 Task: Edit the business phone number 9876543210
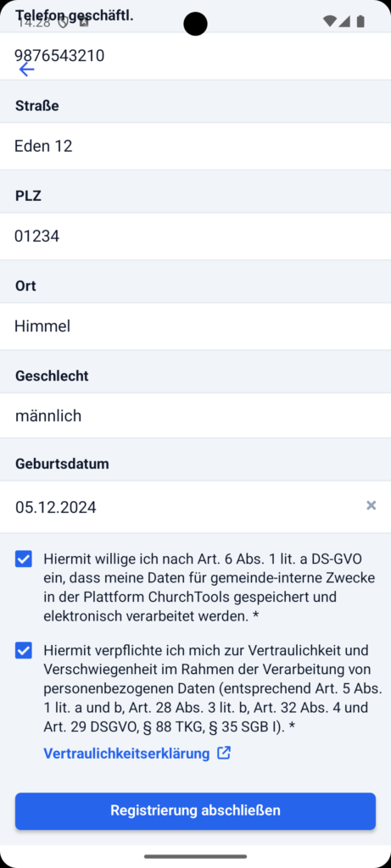coord(195,56)
